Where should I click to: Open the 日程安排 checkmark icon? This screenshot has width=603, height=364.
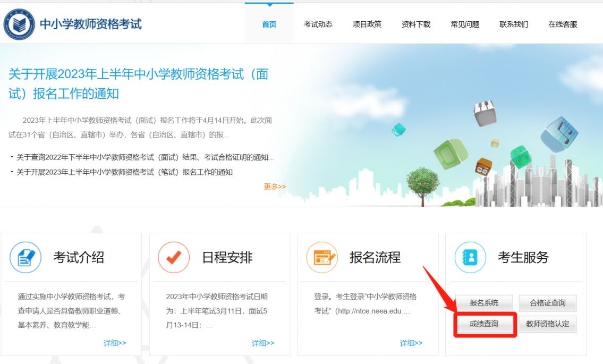point(174,257)
